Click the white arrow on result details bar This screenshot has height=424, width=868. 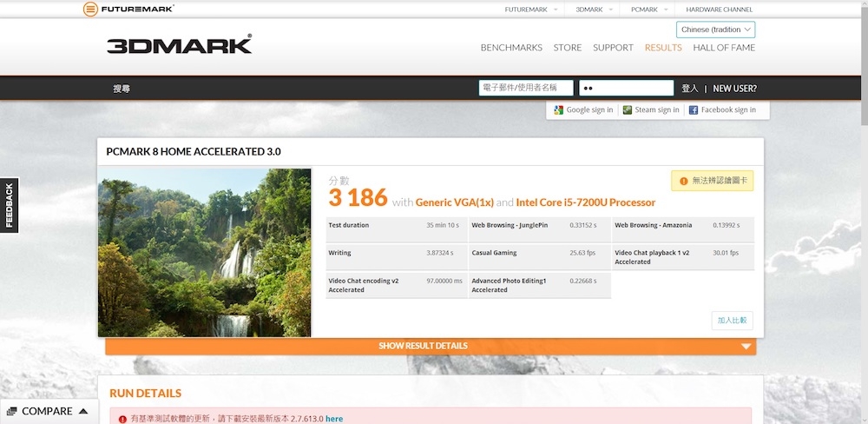746,347
